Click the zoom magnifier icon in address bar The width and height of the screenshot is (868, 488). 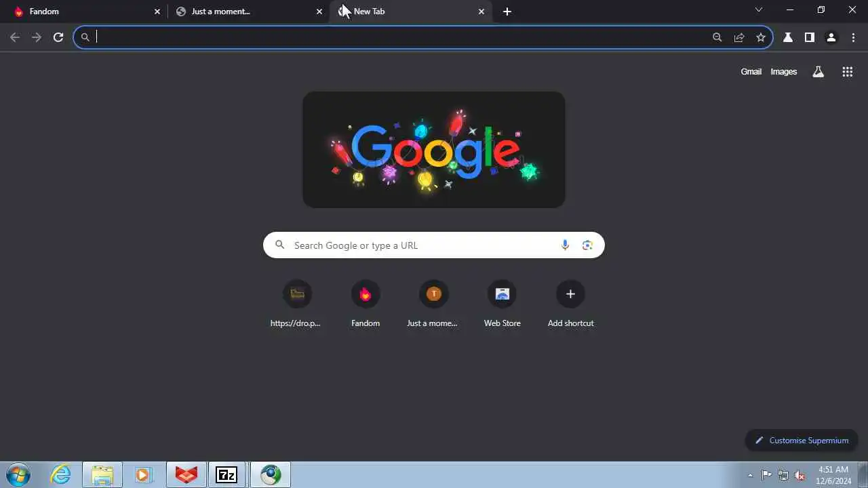(x=717, y=37)
